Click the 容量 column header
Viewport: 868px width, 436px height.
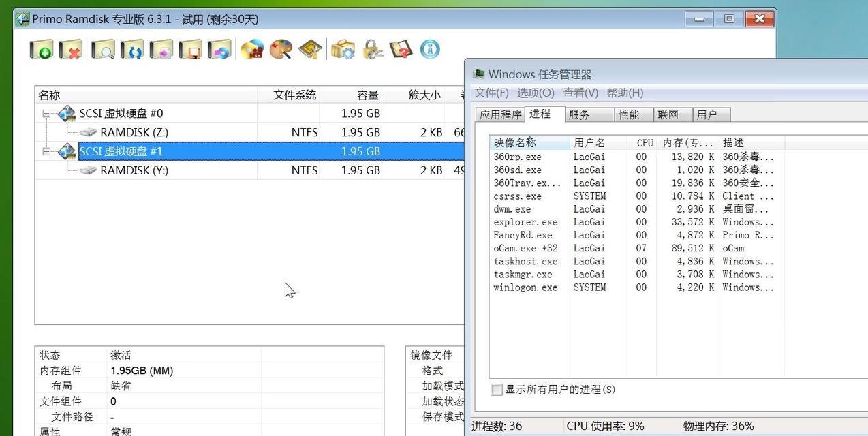click(x=351, y=95)
